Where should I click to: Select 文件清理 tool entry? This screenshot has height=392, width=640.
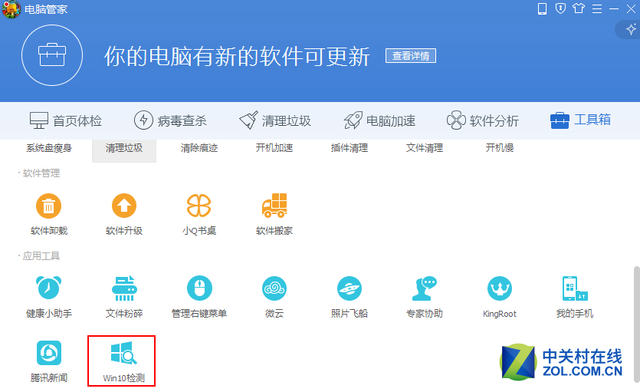424,148
